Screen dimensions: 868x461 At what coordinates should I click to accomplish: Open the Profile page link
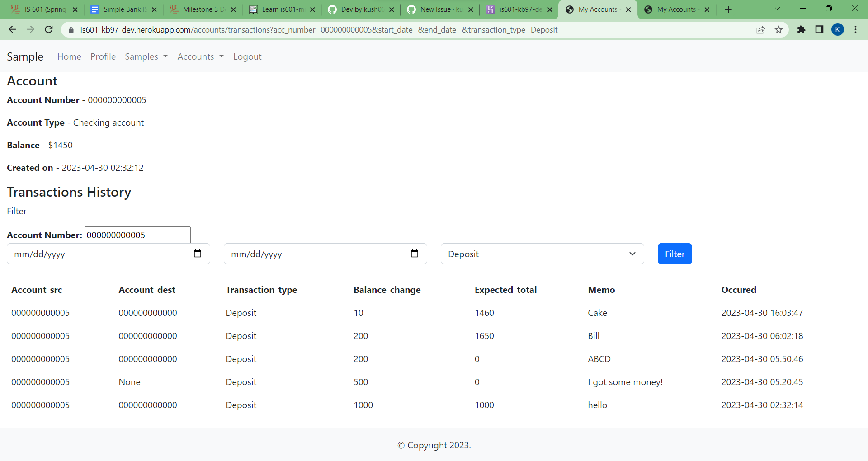[x=103, y=56]
